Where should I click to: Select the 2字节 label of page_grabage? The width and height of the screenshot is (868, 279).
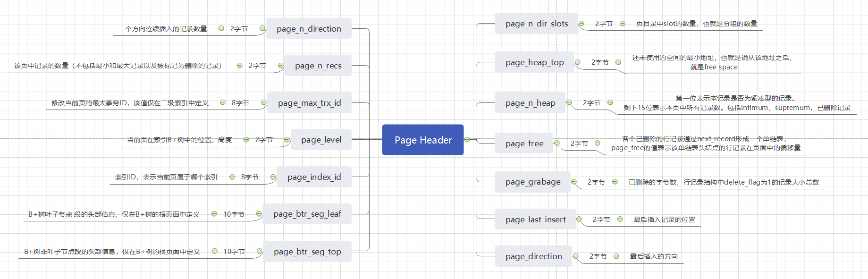point(596,182)
